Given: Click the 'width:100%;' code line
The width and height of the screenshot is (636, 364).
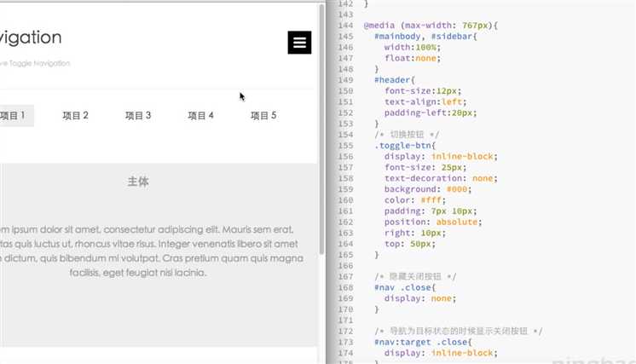Looking at the screenshot, I should click(x=413, y=48).
